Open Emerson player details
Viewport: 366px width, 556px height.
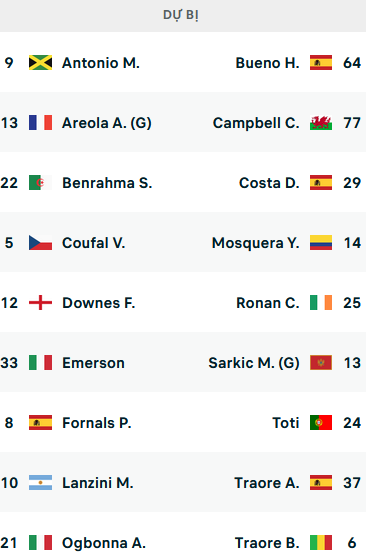pos(93,363)
